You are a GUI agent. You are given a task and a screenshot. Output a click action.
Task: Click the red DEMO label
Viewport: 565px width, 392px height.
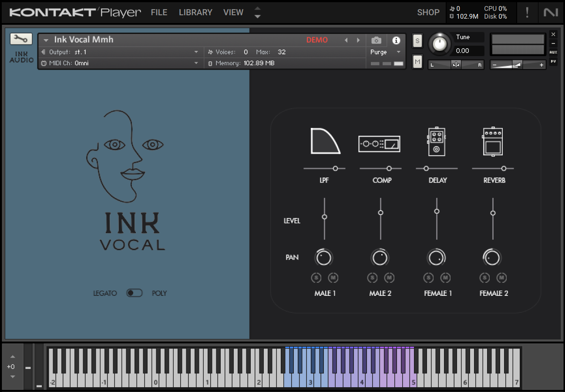317,40
